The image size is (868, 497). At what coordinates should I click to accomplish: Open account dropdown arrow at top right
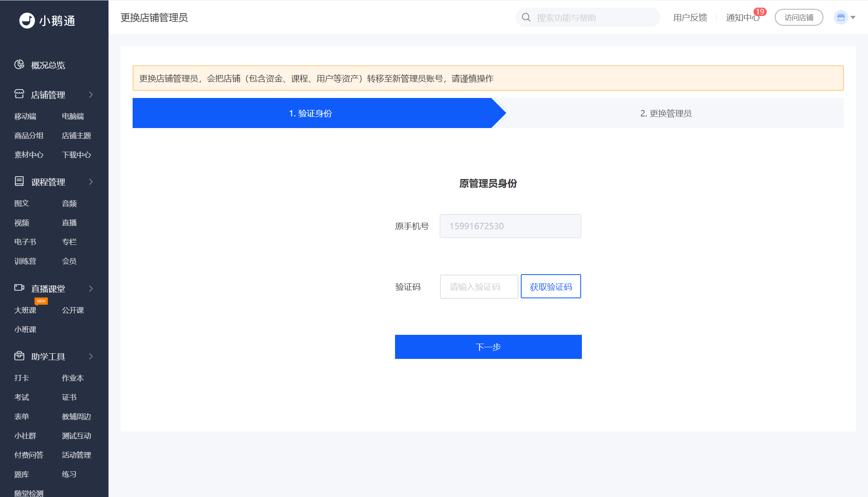[x=853, y=17]
